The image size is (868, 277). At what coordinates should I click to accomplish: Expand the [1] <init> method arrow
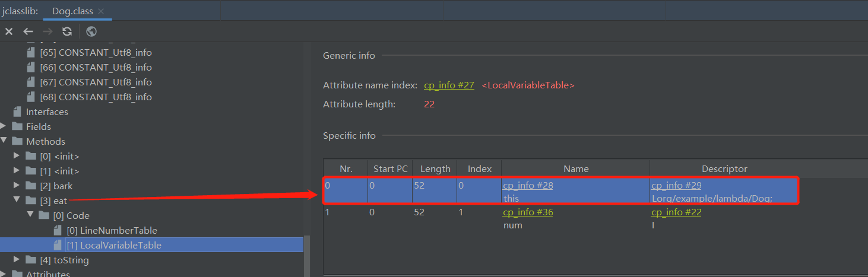pos(18,171)
